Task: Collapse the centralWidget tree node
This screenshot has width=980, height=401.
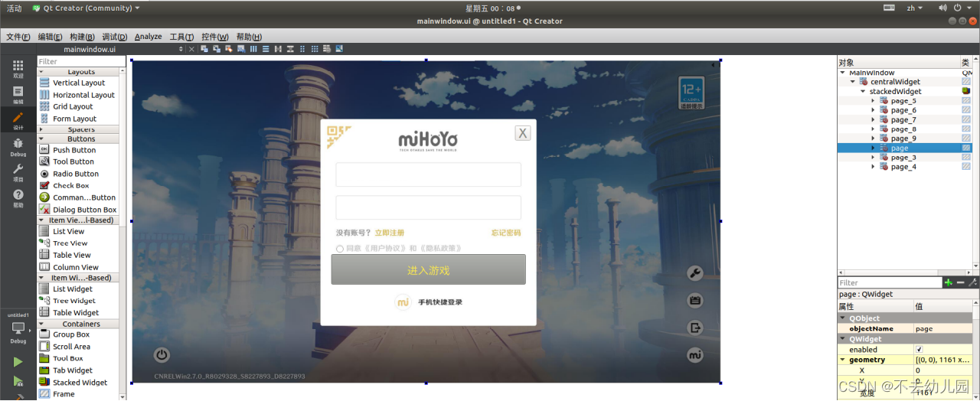Action: pyautogui.click(x=853, y=82)
